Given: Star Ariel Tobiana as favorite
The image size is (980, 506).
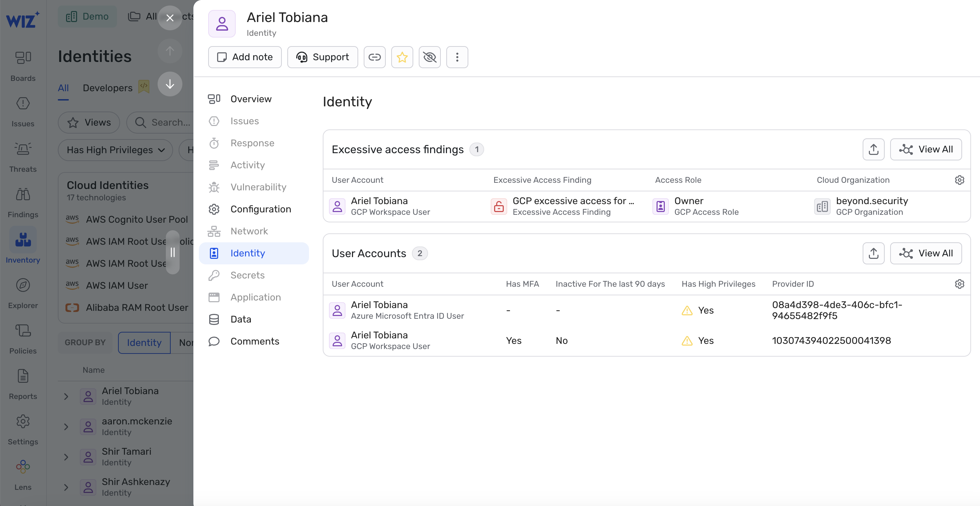Looking at the screenshot, I should pos(402,57).
